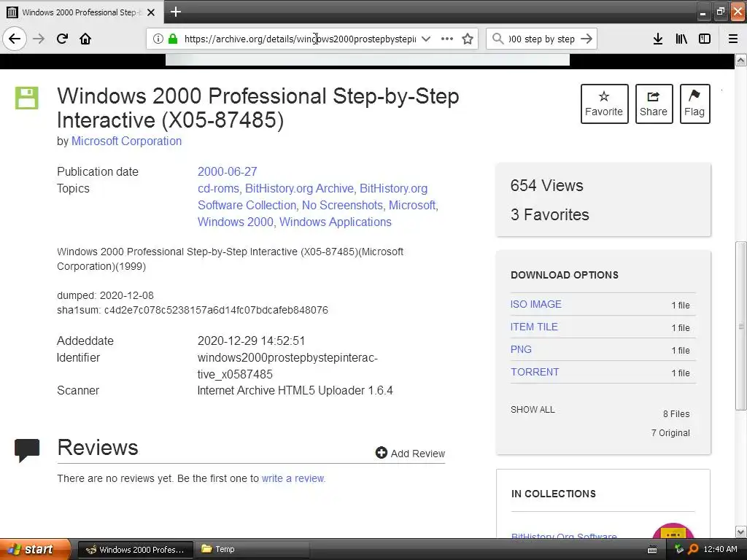Image resolution: width=747 pixels, height=560 pixels.
Task: Switch to Windows 2000 Profes taskbar button
Action: (x=135, y=550)
